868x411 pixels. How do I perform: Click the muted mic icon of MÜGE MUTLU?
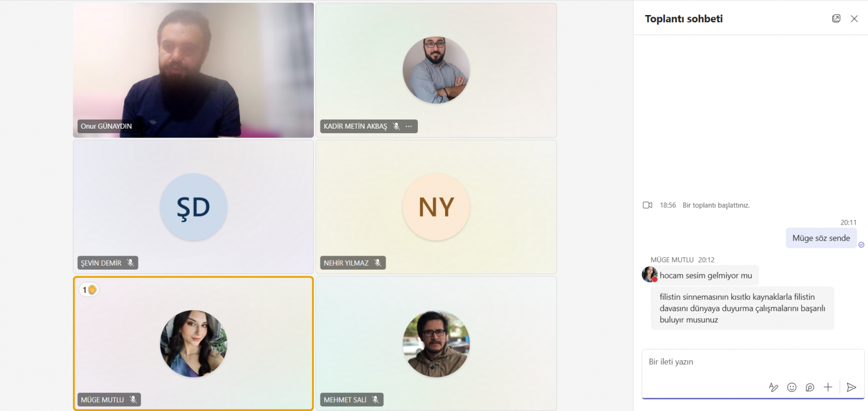point(133,399)
